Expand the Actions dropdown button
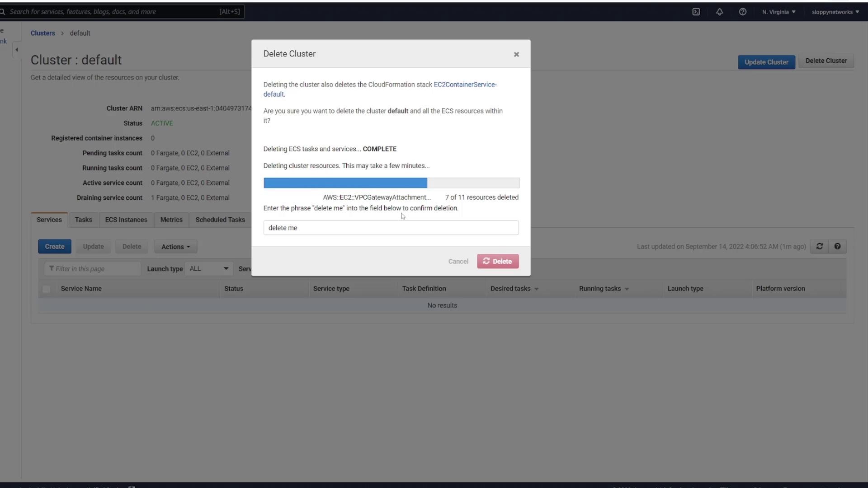 175,247
